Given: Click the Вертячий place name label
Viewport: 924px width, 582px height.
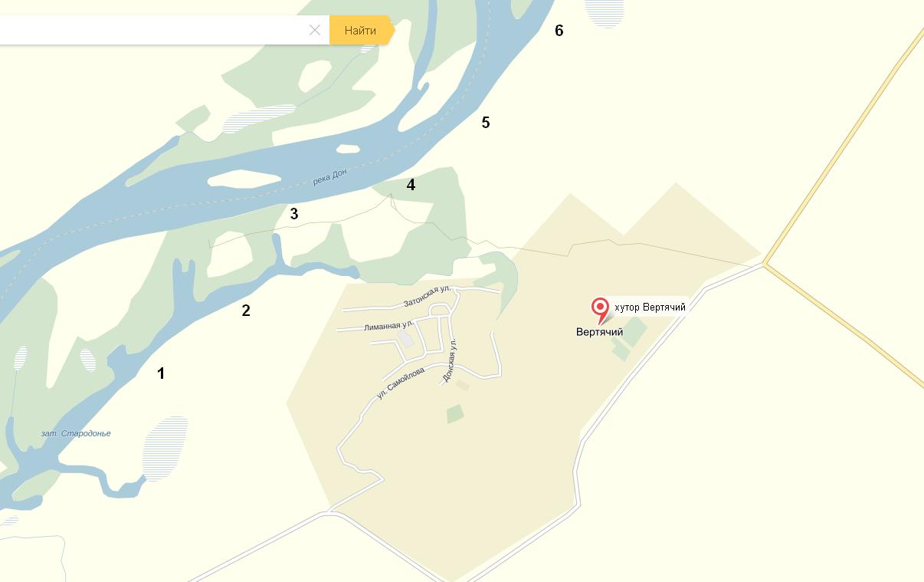Looking at the screenshot, I should [599, 332].
